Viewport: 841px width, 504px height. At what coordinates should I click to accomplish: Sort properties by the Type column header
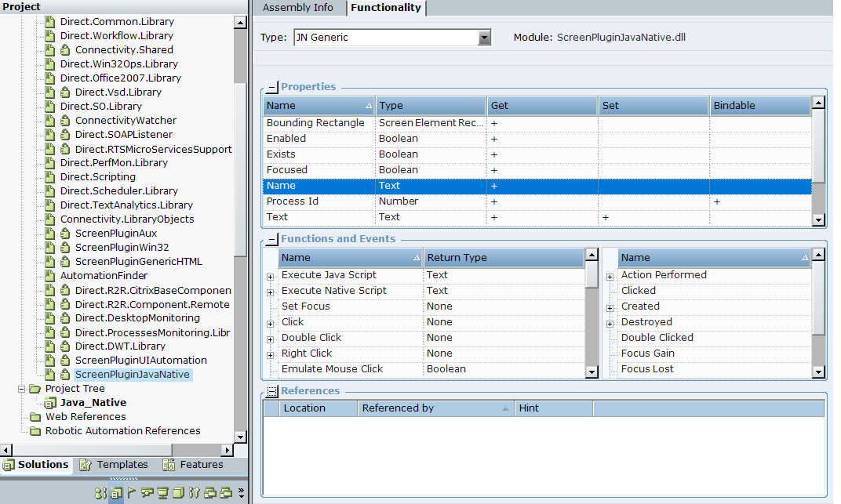(430, 106)
